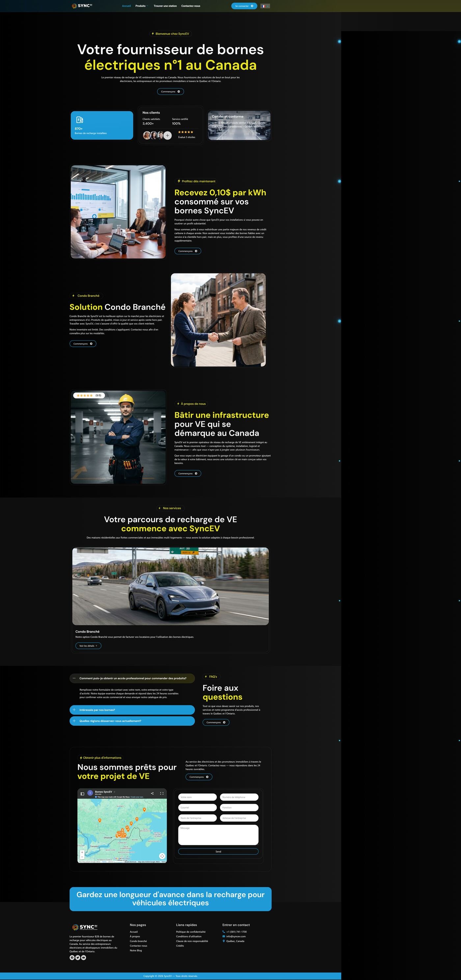Open the footer À propos link
461x980 pixels.
tap(135, 936)
